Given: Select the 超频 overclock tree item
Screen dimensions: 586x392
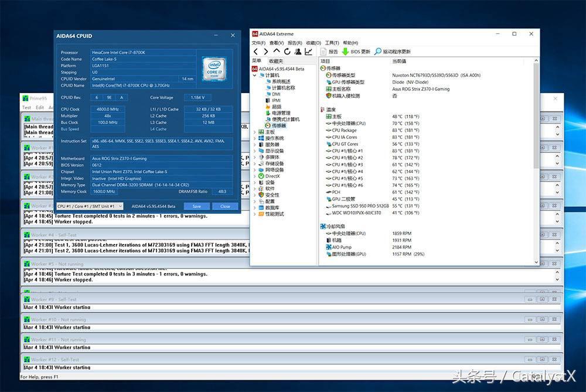Looking at the screenshot, I should pyautogui.click(x=273, y=107).
